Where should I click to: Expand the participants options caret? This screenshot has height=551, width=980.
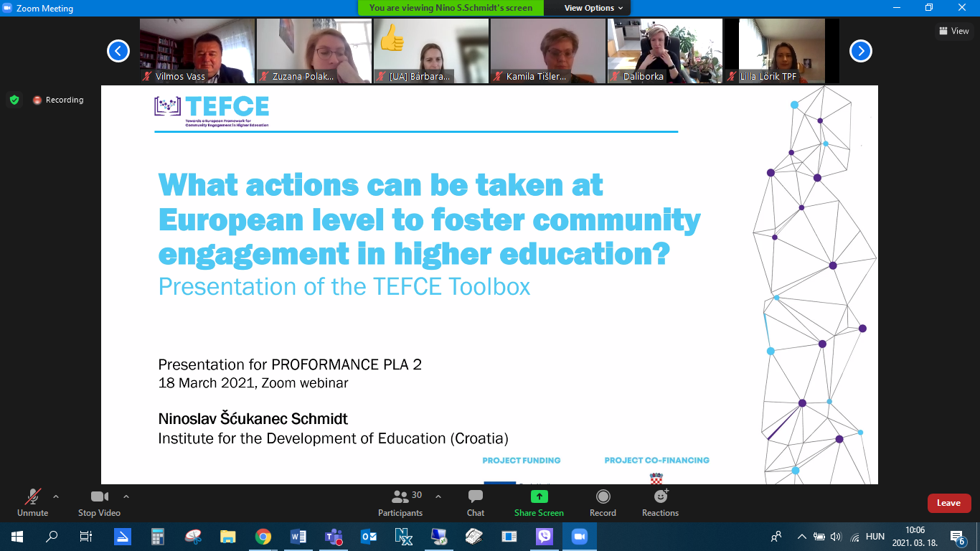pyautogui.click(x=438, y=496)
